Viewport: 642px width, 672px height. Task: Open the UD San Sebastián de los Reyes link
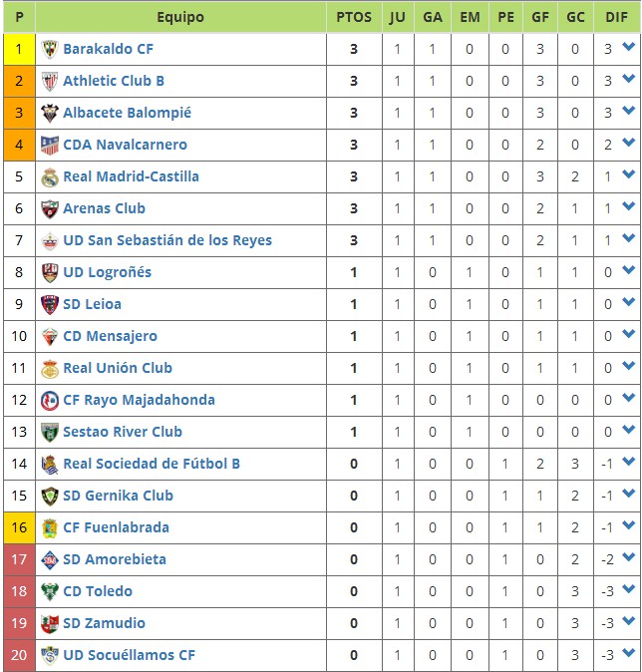click(167, 240)
